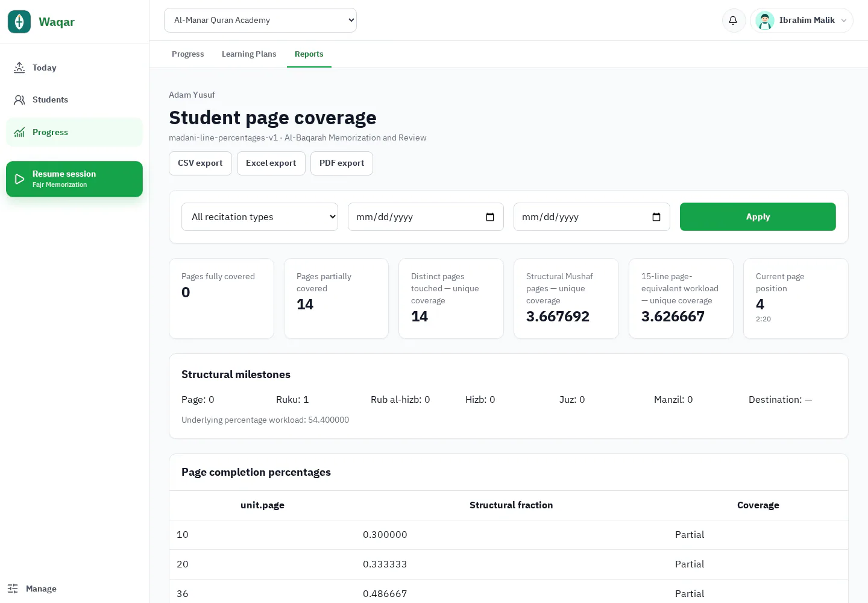Click the Coverage column header
868x603 pixels.
758,505
